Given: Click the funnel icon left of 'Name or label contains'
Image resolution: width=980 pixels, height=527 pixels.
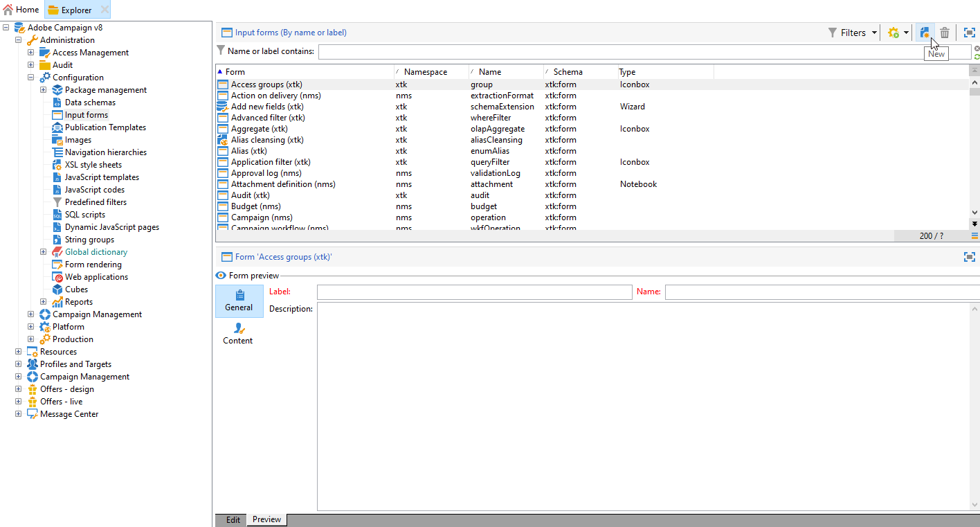Looking at the screenshot, I should coord(221,51).
